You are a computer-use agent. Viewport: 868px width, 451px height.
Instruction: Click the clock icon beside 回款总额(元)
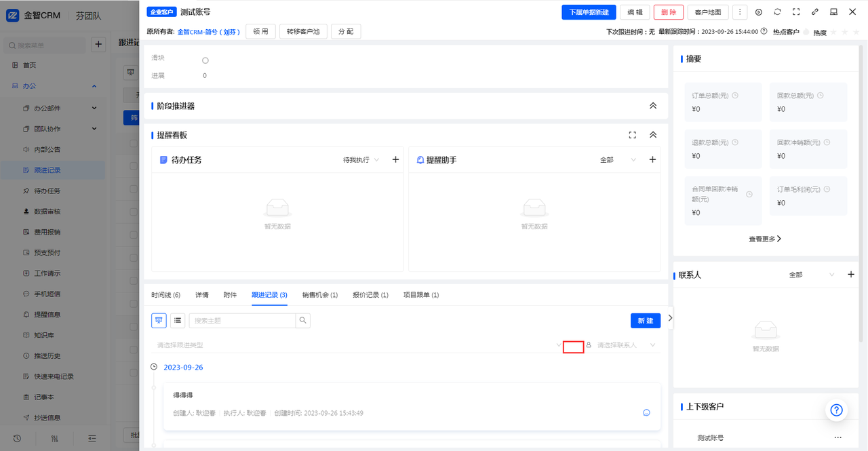(x=821, y=96)
